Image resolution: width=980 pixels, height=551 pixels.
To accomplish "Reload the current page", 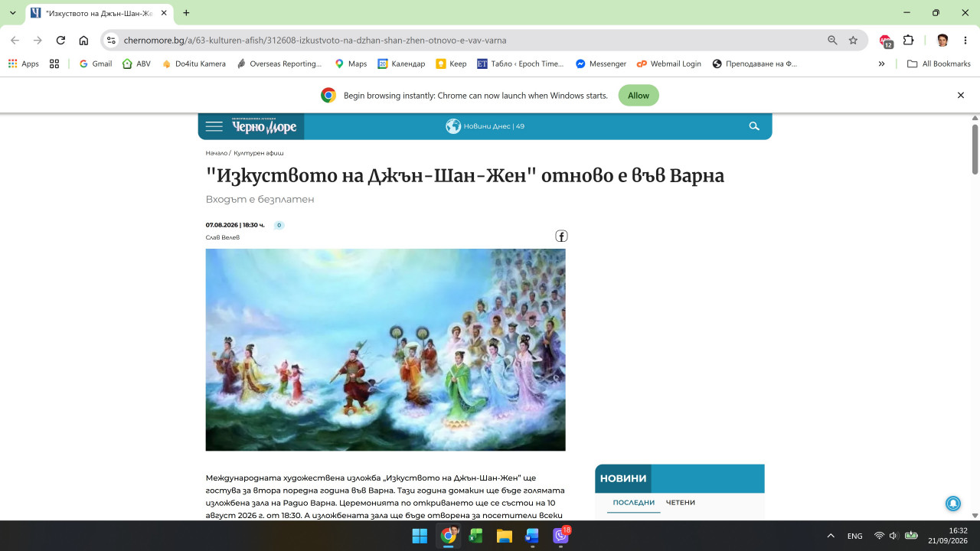I will [x=60, y=41].
